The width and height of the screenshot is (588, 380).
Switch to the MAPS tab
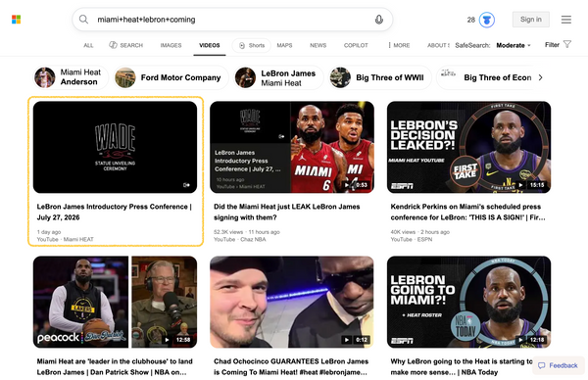click(x=284, y=45)
